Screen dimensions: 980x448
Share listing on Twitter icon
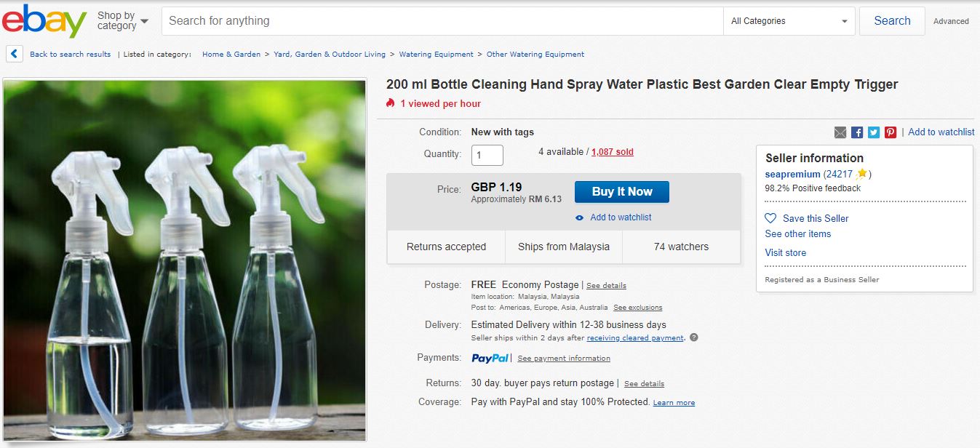pyautogui.click(x=874, y=132)
